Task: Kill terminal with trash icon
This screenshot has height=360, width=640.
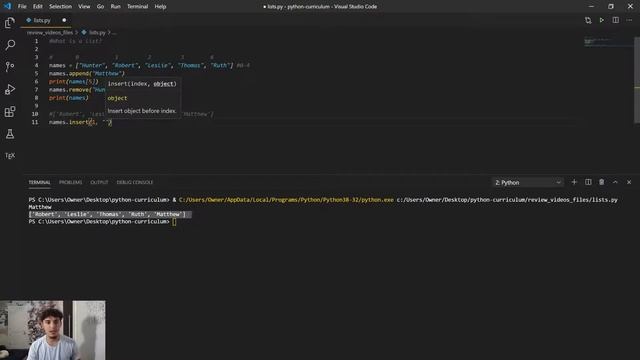Action: (x=602, y=182)
